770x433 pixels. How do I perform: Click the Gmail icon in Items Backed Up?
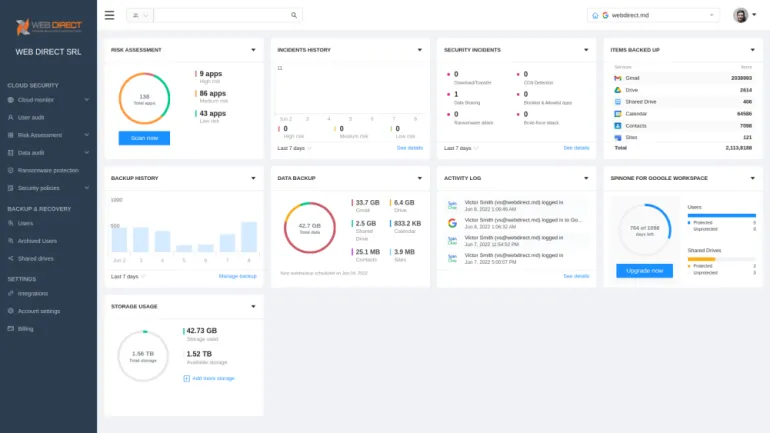pos(618,77)
